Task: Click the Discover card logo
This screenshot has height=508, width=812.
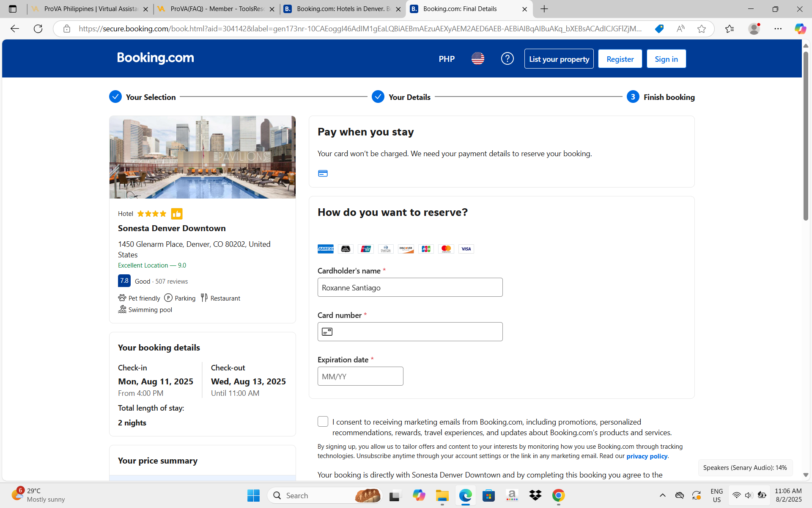Action: [x=406, y=249]
